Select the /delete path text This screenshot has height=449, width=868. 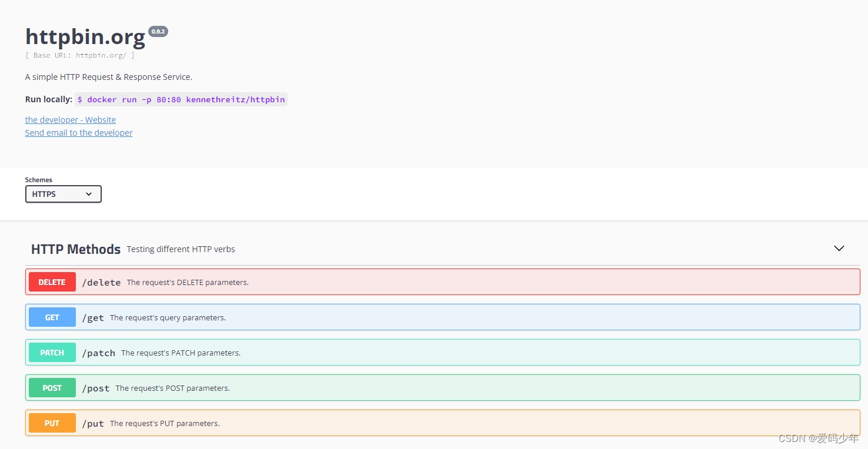pos(101,283)
